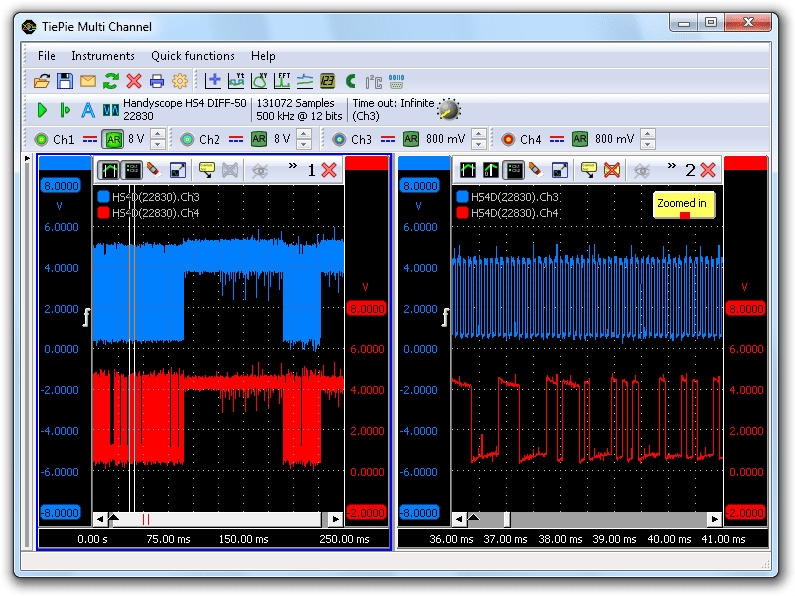Save using the floppy disk icon
Viewport: 795px width, 596px height.
(x=65, y=81)
